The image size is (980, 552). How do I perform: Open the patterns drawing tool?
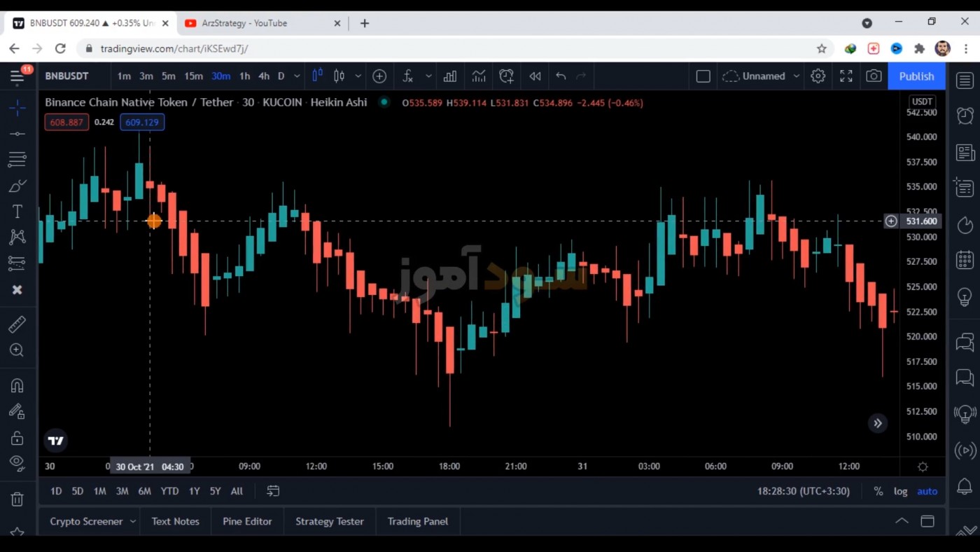pos(17,237)
